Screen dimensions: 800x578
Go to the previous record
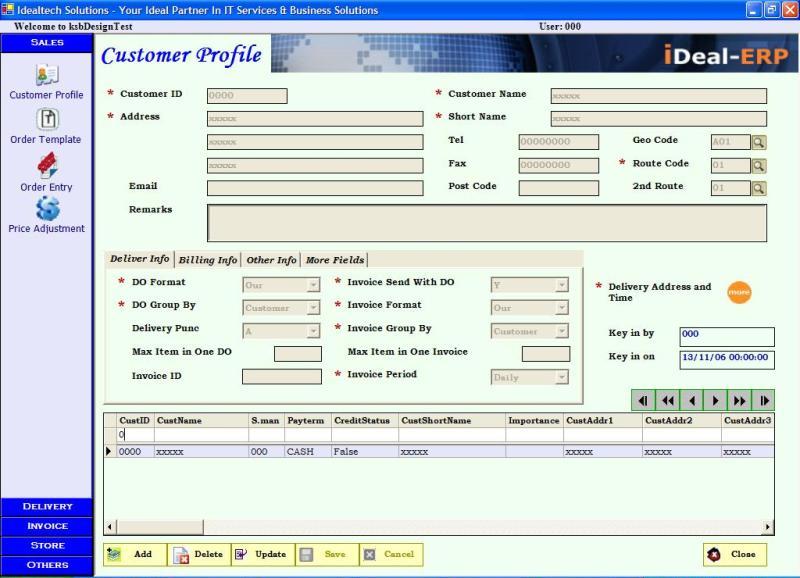pyautogui.click(x=691, y=400)
